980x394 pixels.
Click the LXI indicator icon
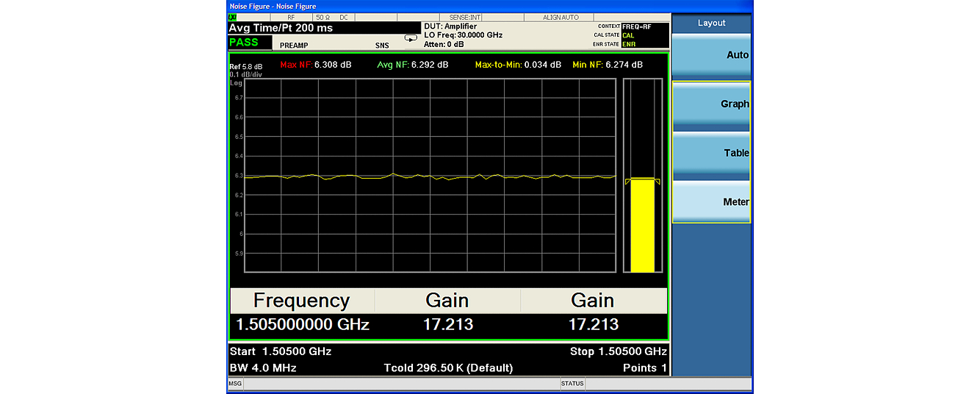[233, 17]
